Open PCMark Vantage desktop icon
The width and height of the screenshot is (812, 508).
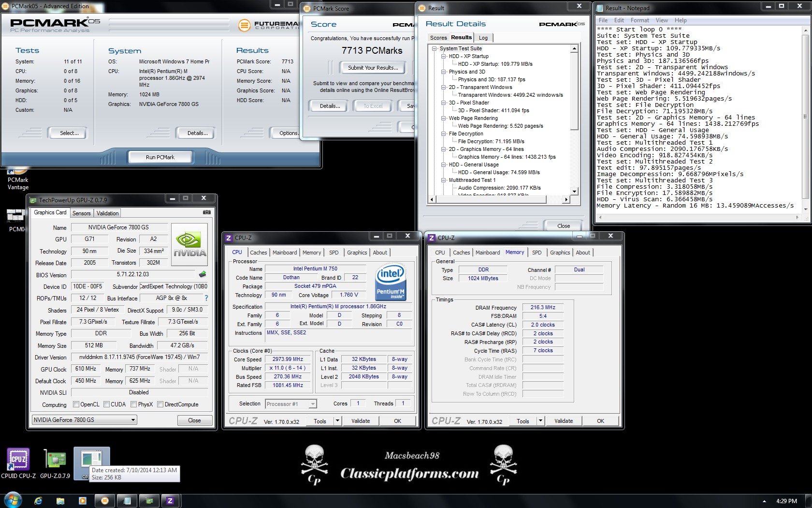(x=18, y=178)
